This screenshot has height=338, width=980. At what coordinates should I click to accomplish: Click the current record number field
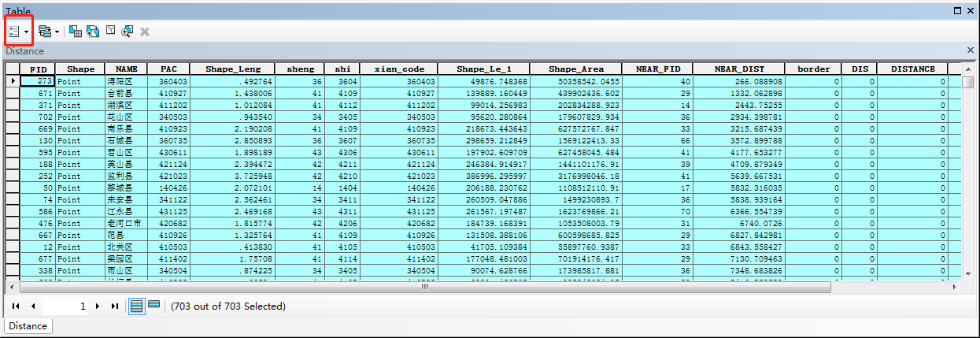[65, 306]
